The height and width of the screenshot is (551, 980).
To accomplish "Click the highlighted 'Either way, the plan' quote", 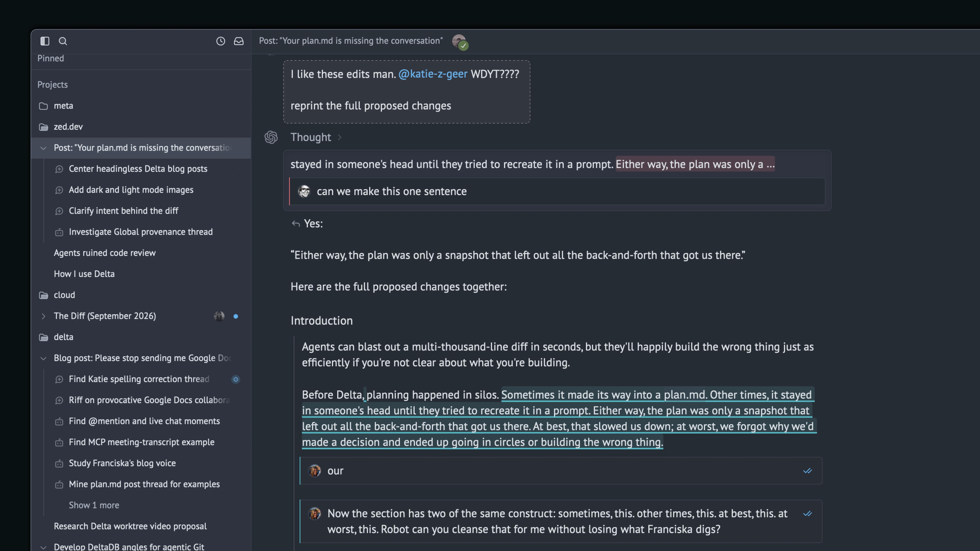I will 695,164.
